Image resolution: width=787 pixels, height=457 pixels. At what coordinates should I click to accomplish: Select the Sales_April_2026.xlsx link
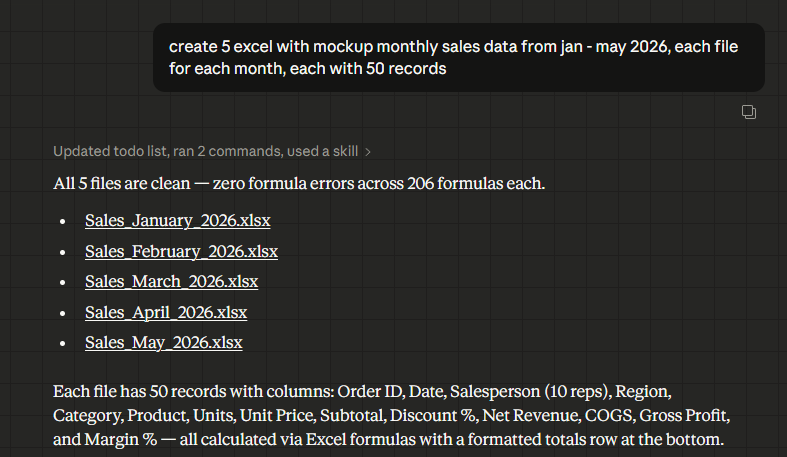point(166,312)
